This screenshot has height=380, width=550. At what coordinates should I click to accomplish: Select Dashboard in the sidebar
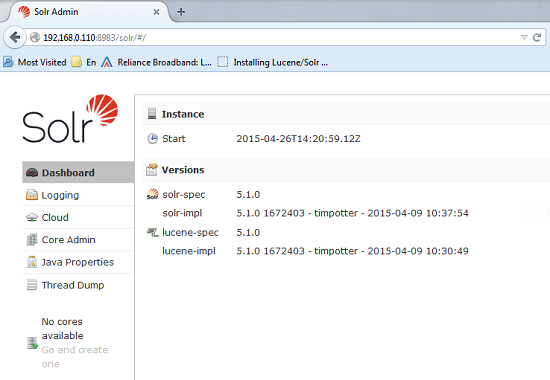coord(78,172)
